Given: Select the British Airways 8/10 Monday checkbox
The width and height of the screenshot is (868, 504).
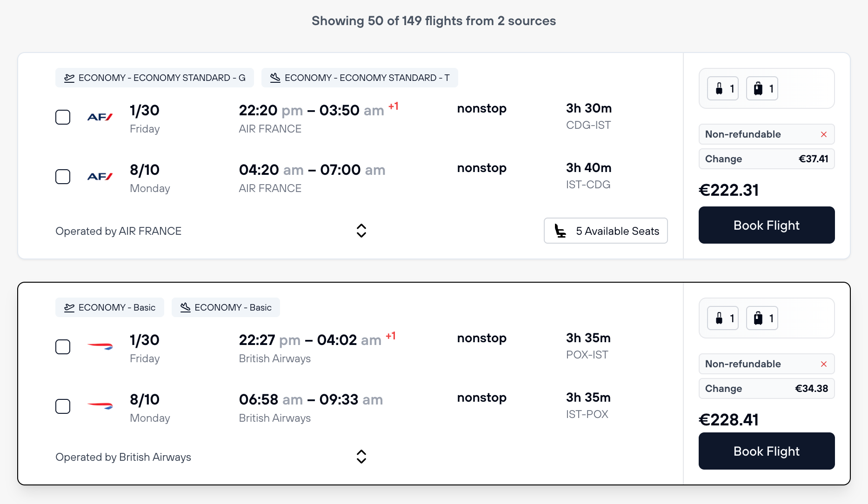Looking at the screenshot, I should (x=63, y=406).
